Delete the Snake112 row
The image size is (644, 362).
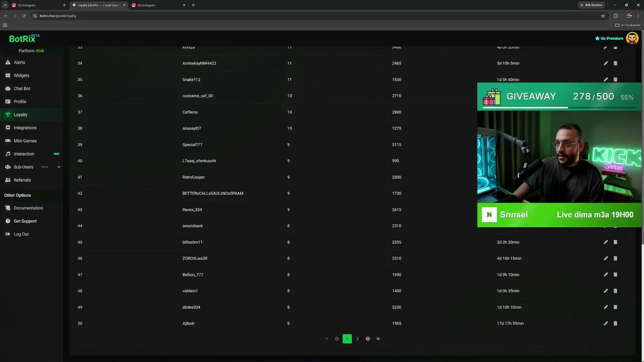coord(615,79)
